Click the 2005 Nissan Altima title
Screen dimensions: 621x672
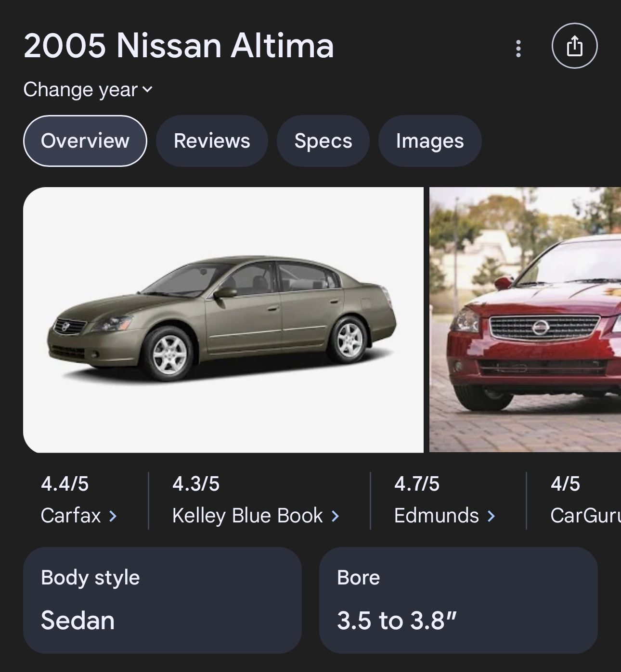[x=178, y=46]
